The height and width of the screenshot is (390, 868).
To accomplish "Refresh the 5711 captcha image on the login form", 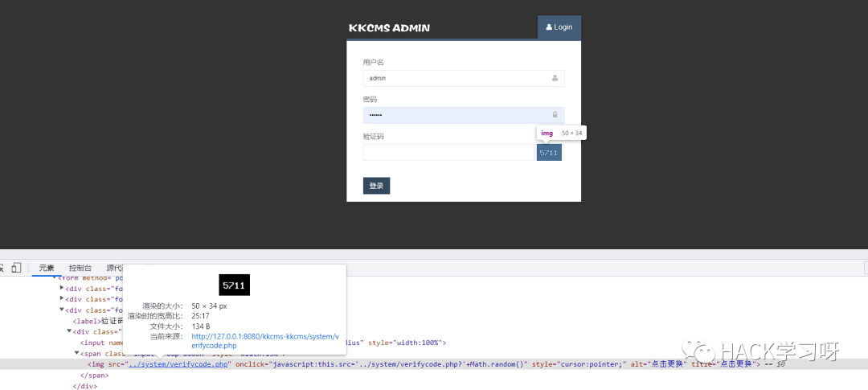I will (549, 152).
